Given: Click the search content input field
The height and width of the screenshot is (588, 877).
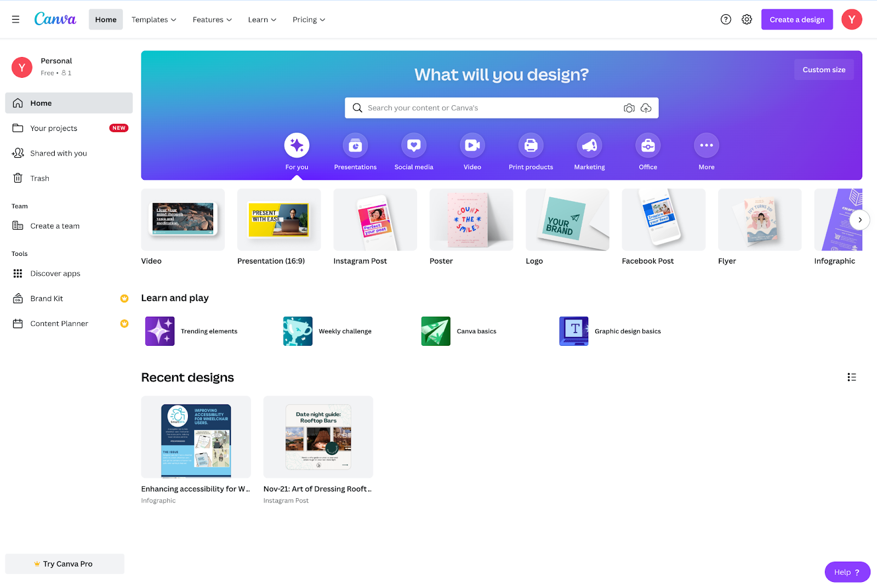Looking at the screenshot, I should pyautogui.click(x=502, y=108).
